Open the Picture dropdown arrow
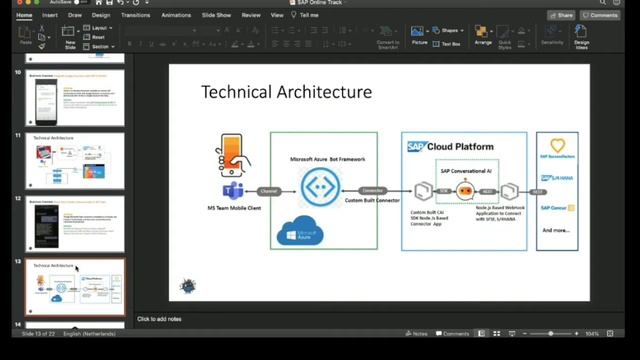Viewport: 640px width, 360px height. tap(428, 31)
